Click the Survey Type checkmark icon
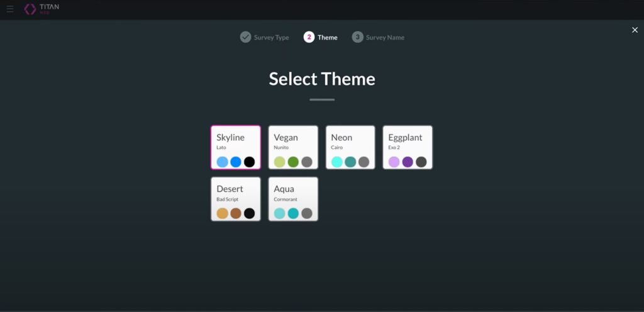This screenshot has height=312, width=644. point(245,37)
